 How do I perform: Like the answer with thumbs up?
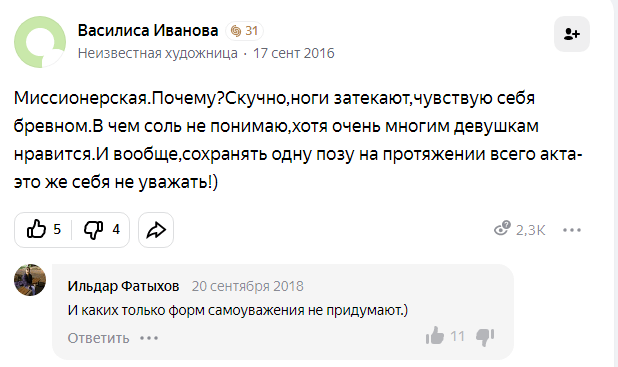[36, 229]
